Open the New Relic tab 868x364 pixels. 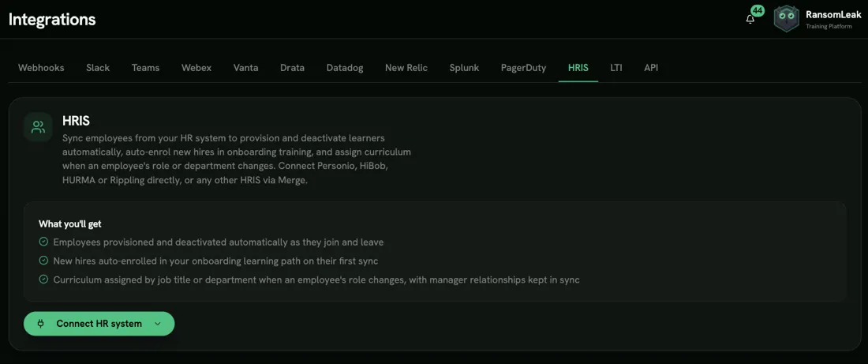pyautogui.click(x=406, y=68)
